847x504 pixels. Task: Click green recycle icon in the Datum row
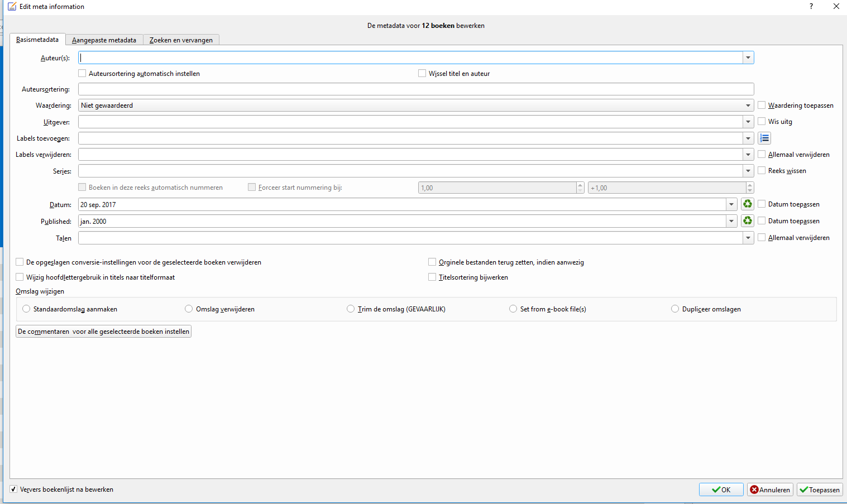[x=748, y=204]
